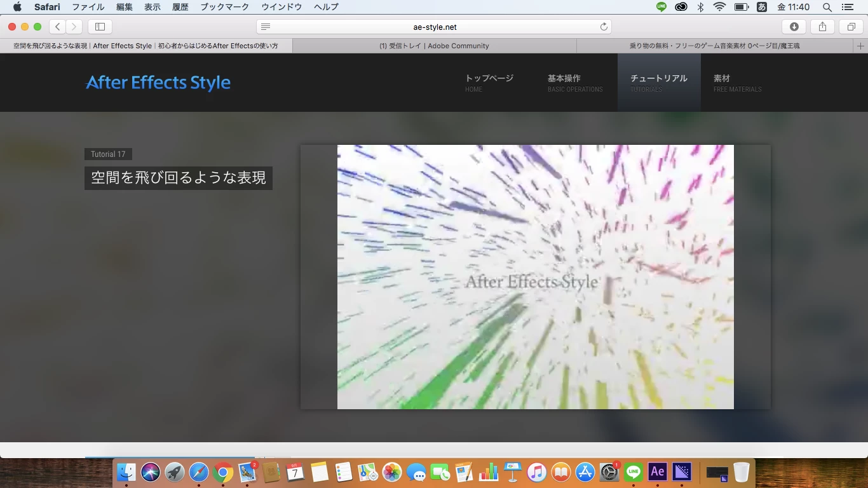Open the Safari menu
The image size is (868, 488).
pyautogui.click(x=47, y=7)
